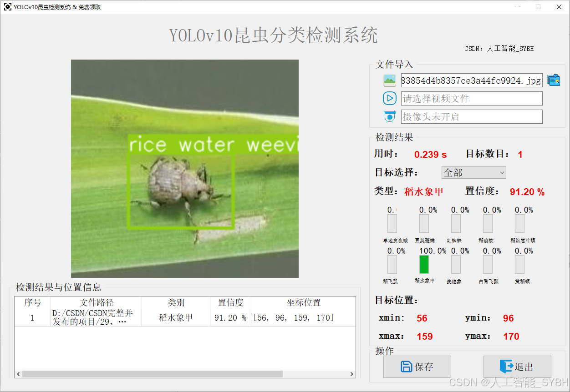Click the 稻飞虱 probability bar
Screen dimensions: 570x392
coord(392,265)
